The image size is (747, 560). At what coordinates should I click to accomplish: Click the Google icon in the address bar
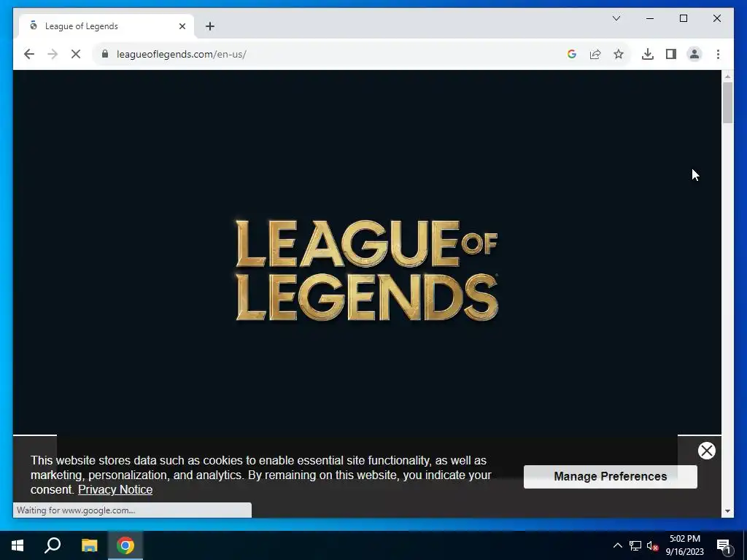click(572, 54)
